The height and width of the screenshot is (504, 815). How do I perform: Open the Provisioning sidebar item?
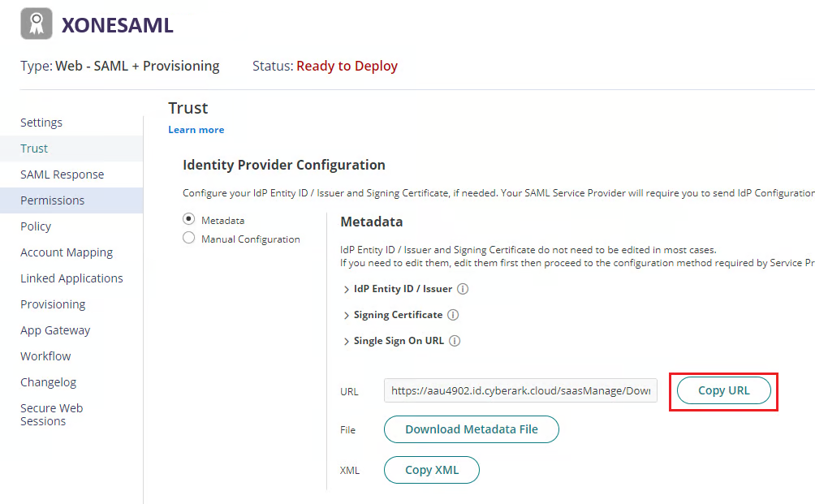coord(53,304)
